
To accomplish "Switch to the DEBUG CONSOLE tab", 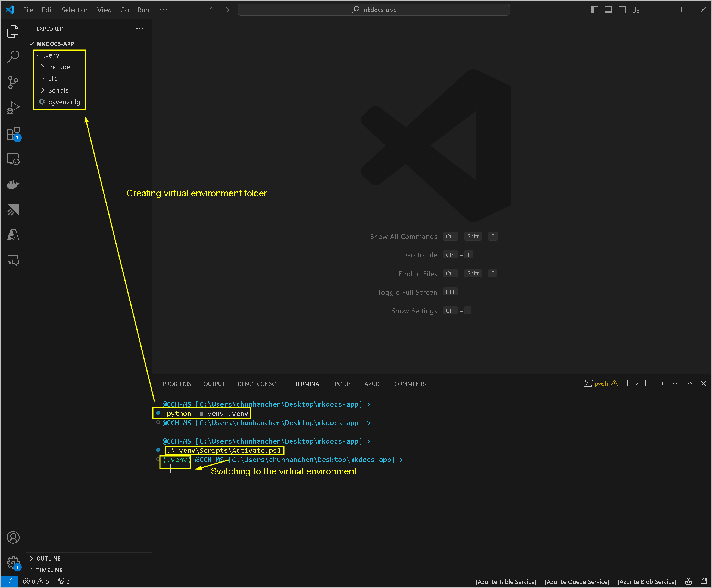I will (260, 384).
